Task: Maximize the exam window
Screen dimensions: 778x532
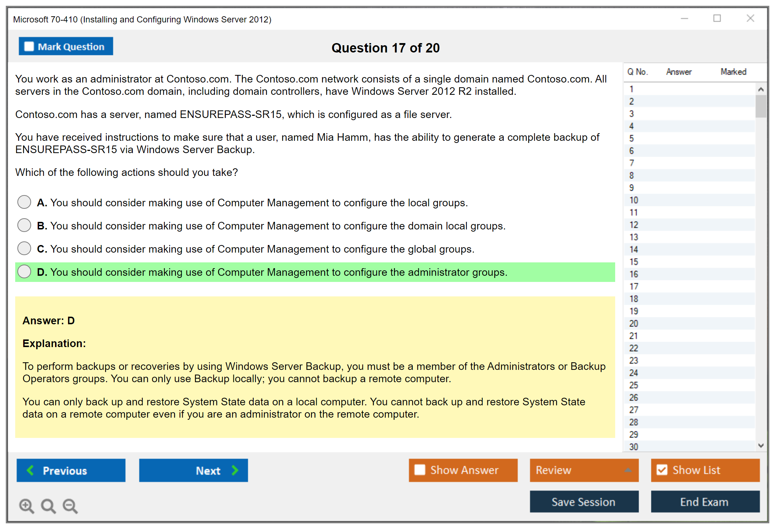Action: [x=717, y=18]
